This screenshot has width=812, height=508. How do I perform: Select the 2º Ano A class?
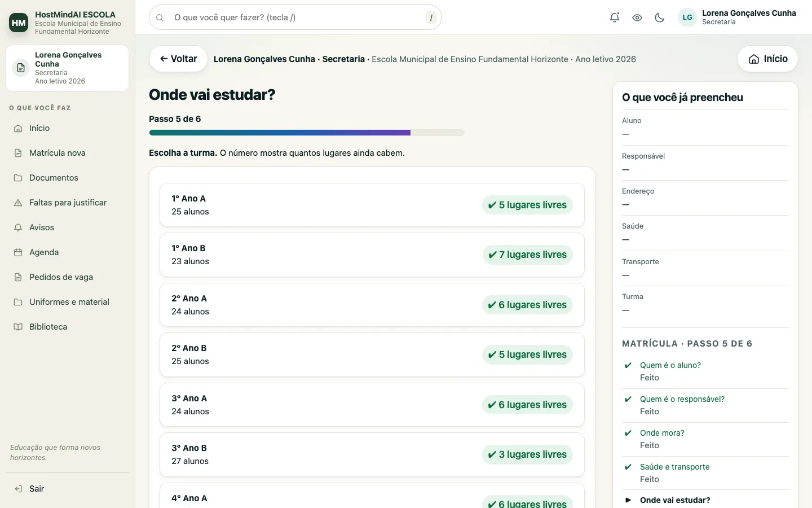372,305
